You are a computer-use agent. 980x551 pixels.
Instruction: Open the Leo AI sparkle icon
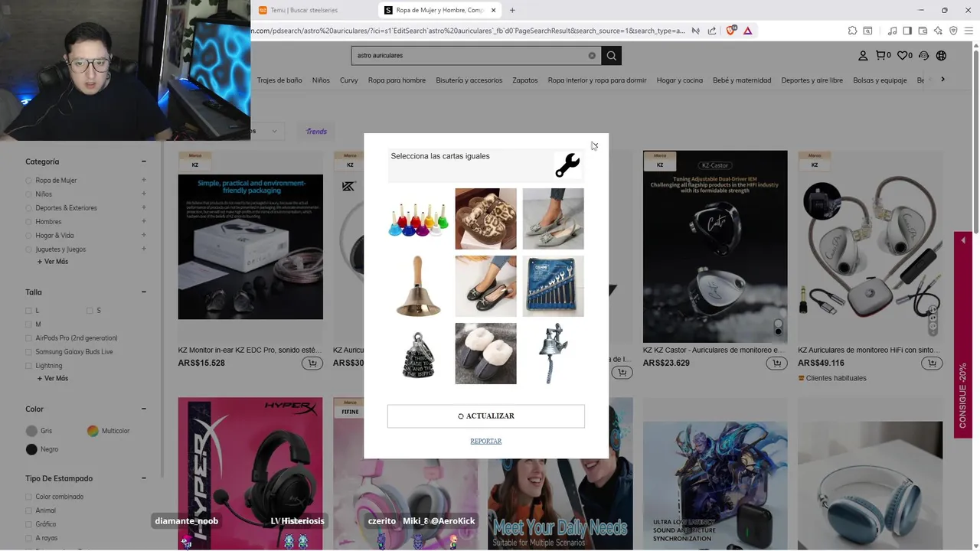coord(938,31)
